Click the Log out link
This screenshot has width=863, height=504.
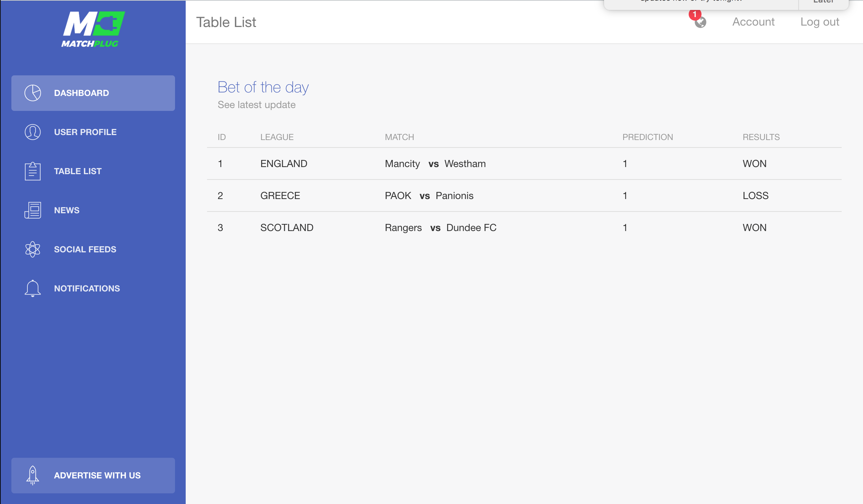click(820, 22)
